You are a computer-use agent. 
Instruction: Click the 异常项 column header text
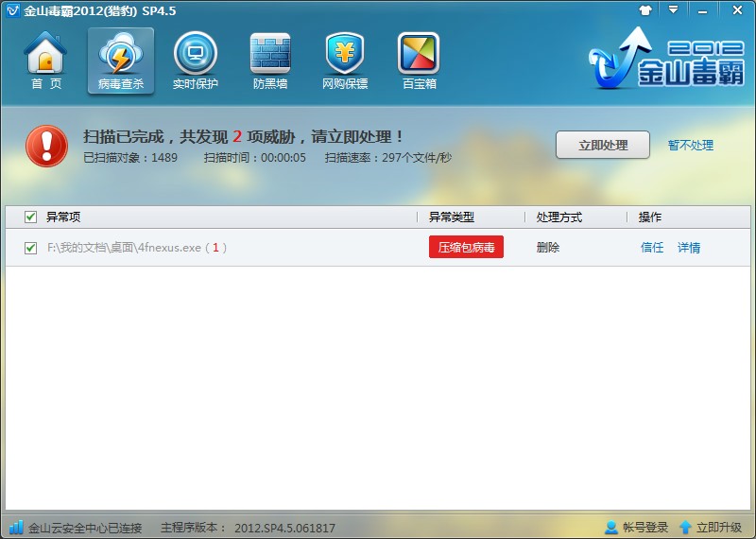[x=63, y=217]
